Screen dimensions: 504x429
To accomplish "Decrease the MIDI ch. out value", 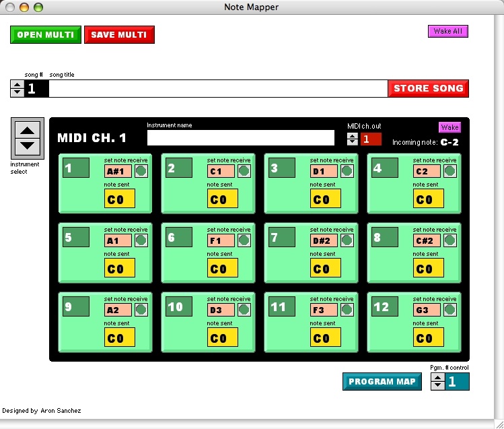I will click(x=353, y=142).
